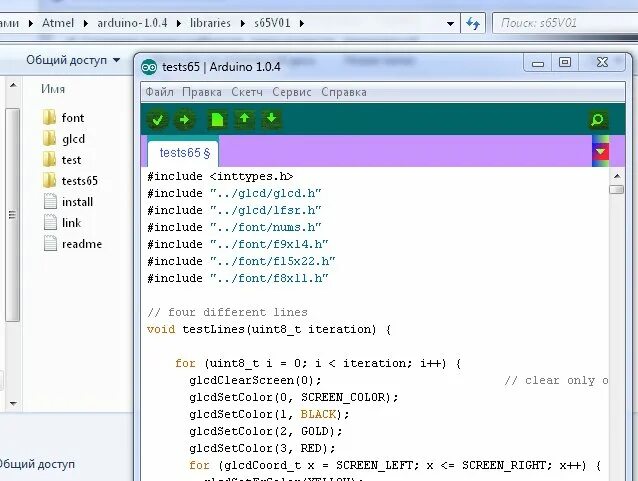Click the Verify checkmark button in Arduino toolbar
Screen dimensions: 638x481
point(157,120)
